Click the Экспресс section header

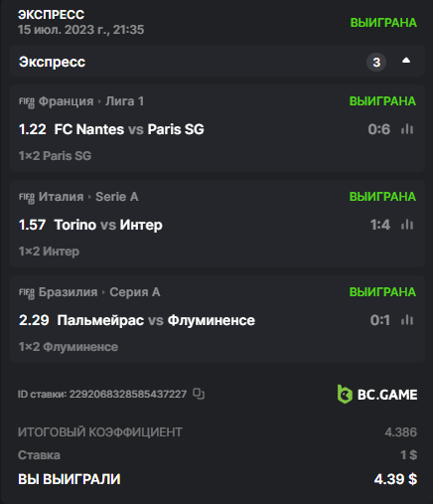217,62
